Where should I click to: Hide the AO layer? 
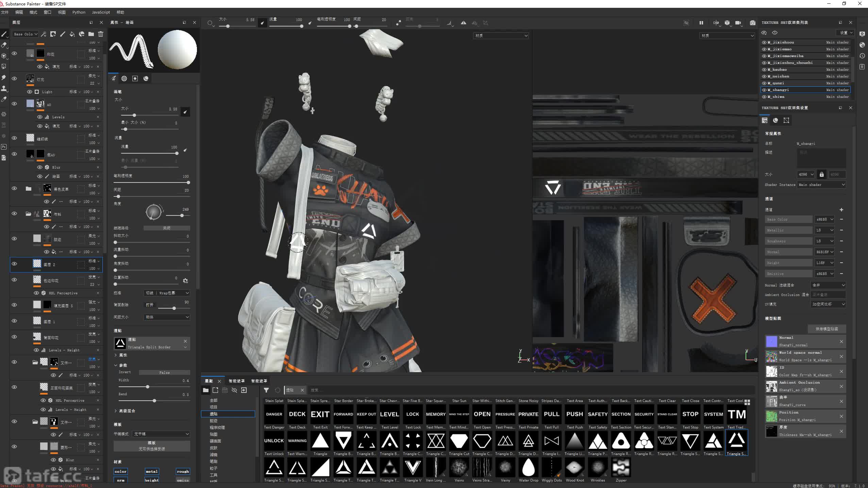pyautogui.click(x=14, y=104)
